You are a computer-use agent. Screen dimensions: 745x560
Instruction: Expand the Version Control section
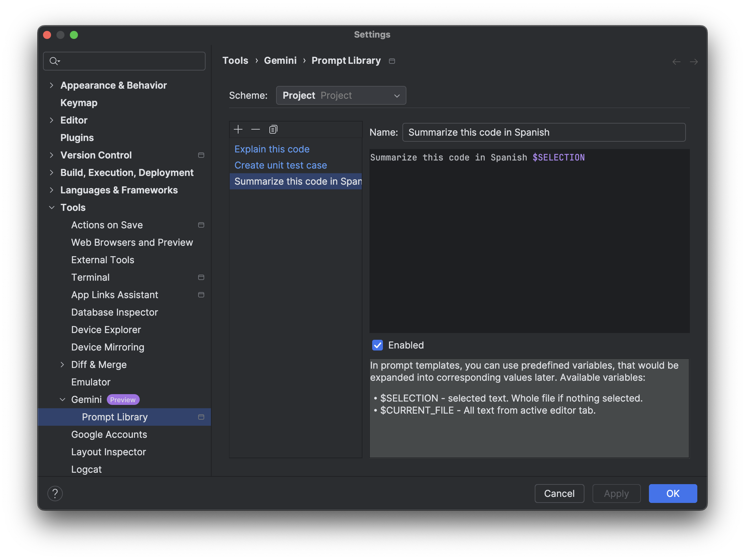pos(51,155)
